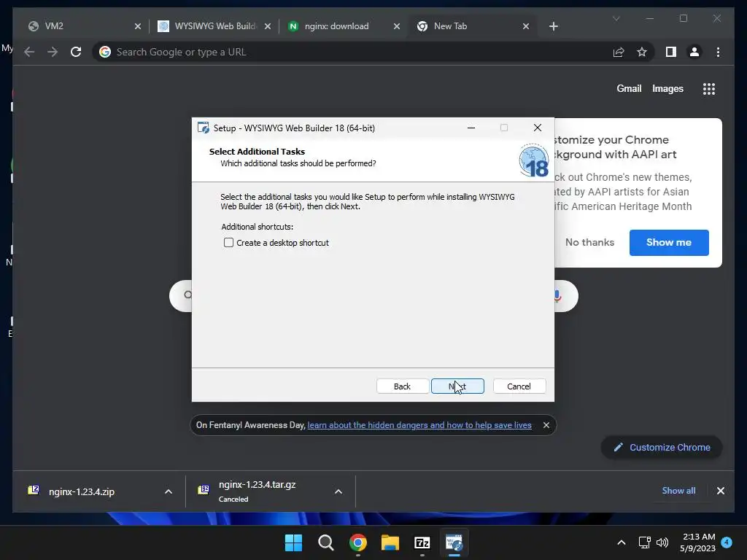Viewport: 747px width, 560px height.
Task: Open the Windows Start menu
Action: (293, 542)
